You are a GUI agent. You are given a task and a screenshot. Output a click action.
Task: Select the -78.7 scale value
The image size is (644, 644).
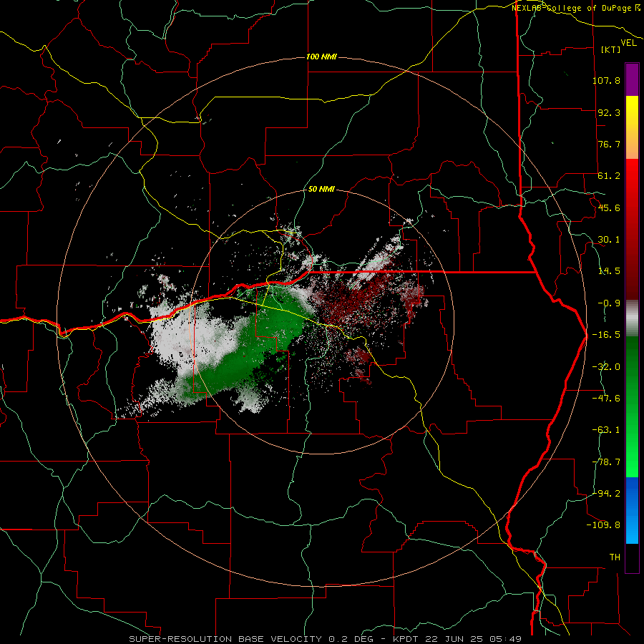pyautogui.click(x=606, y=462)
